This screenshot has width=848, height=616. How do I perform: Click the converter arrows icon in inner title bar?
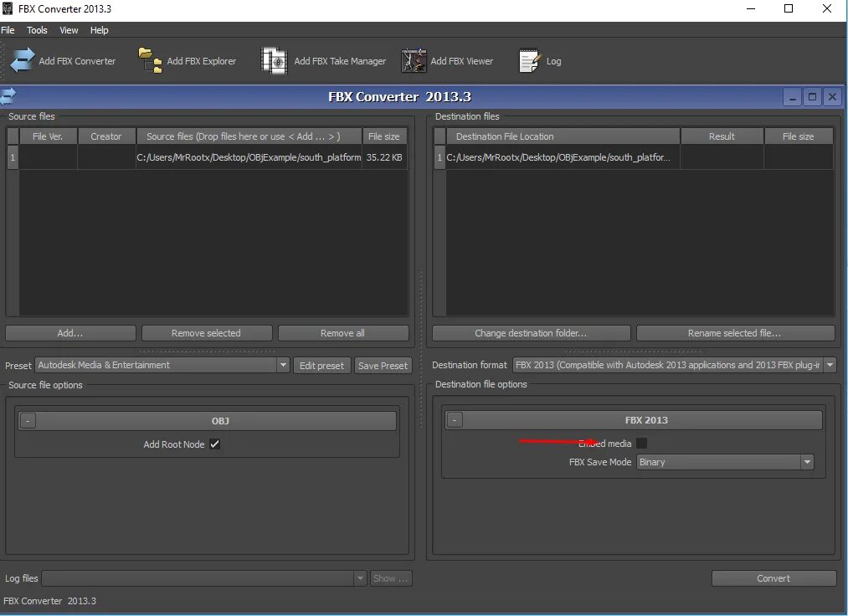coord(8,96)
